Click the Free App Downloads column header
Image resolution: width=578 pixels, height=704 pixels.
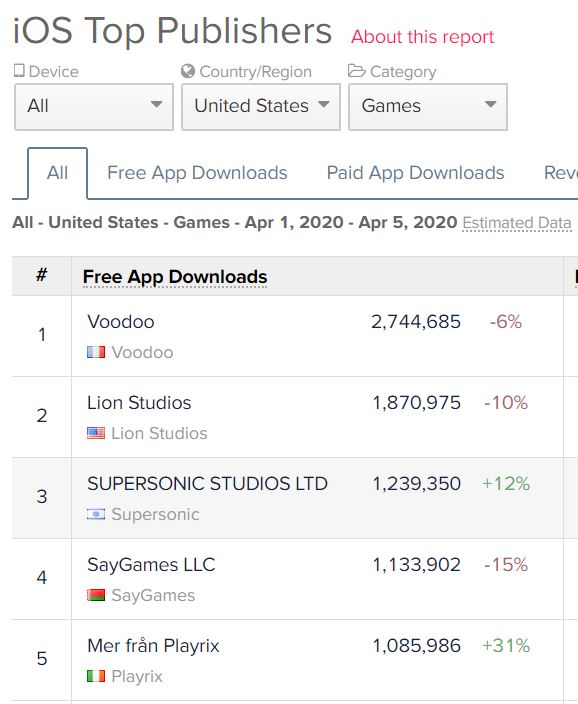pos(175,277)
